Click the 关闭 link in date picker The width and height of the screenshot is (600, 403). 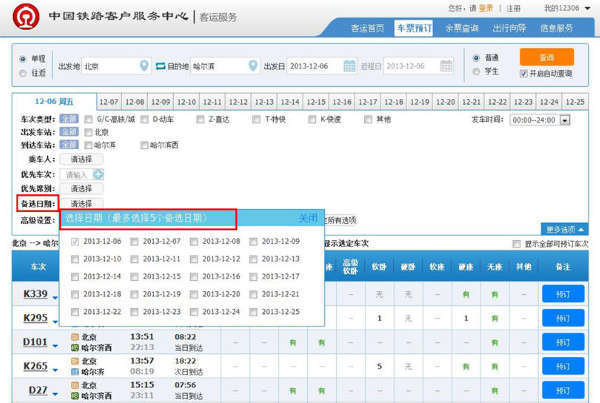[308, 217]
